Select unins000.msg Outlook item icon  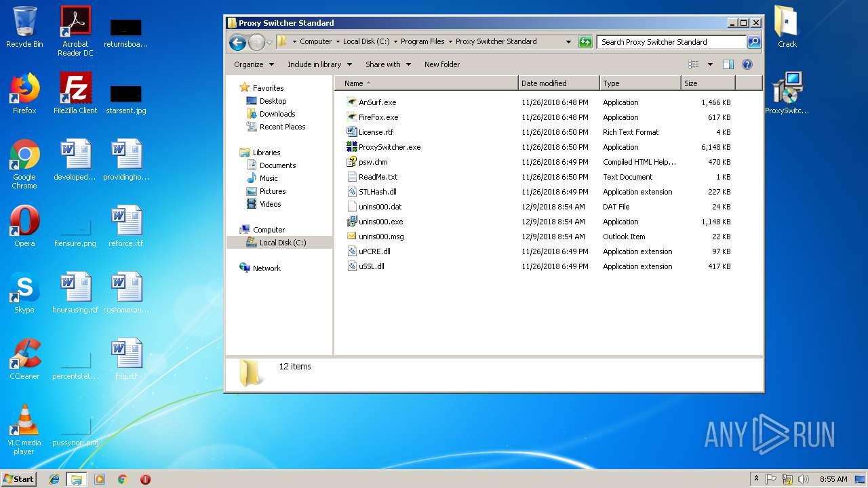tap(351, 237)
